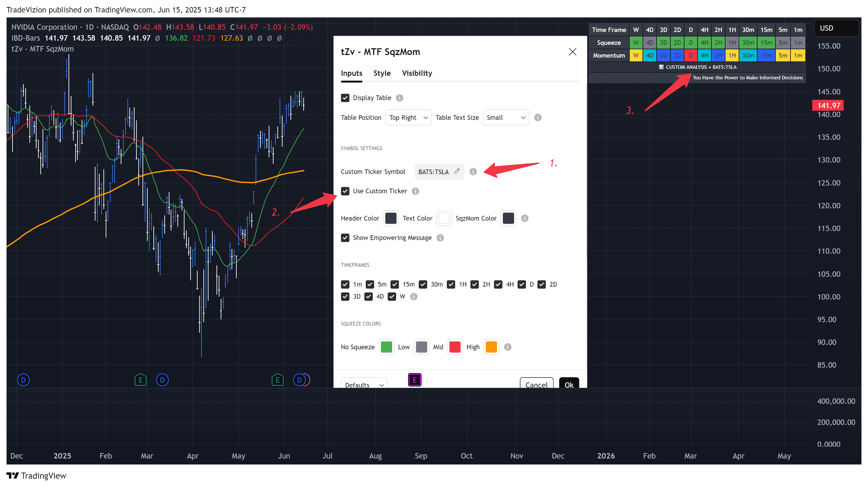The height and width of the screenshot is (487, 868).
Task: Click the IBD-Bars indicator label
Action: [26, 38]
